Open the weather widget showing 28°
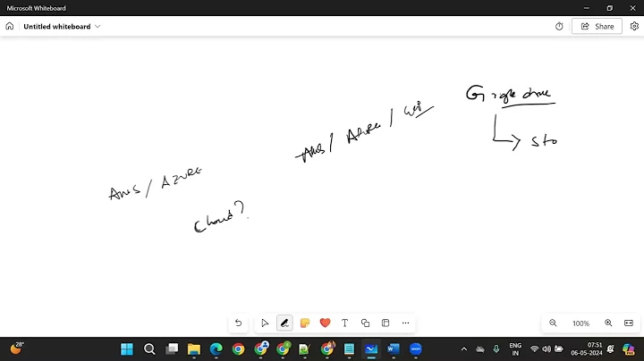 coord(16,348)
